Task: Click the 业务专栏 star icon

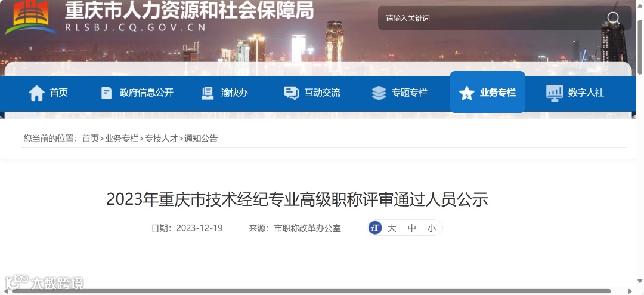Action: [x=466, y=93]
